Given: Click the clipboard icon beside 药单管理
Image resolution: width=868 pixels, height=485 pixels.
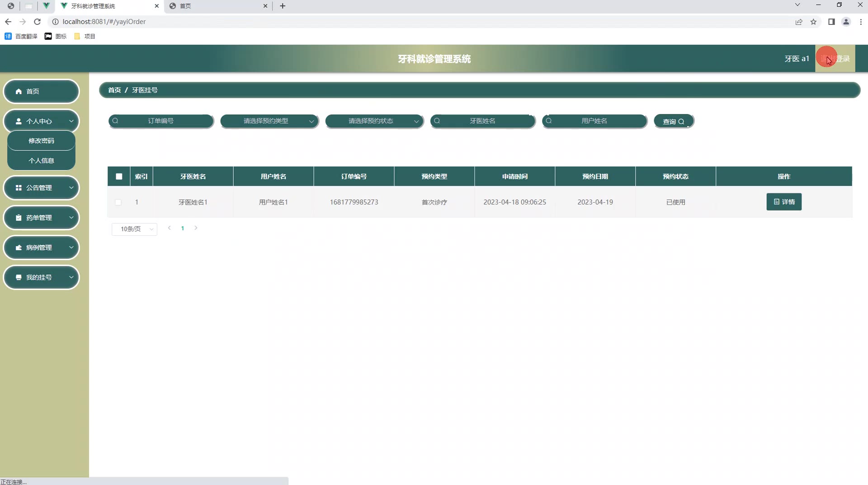Looking at the screenshot, I should point(19,218).
